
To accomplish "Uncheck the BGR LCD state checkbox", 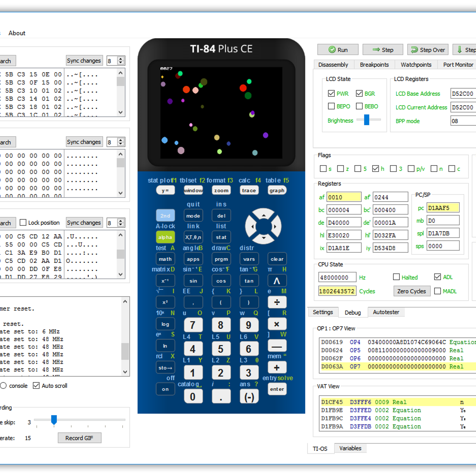I will pyautogui.click(x=359, y=93).
